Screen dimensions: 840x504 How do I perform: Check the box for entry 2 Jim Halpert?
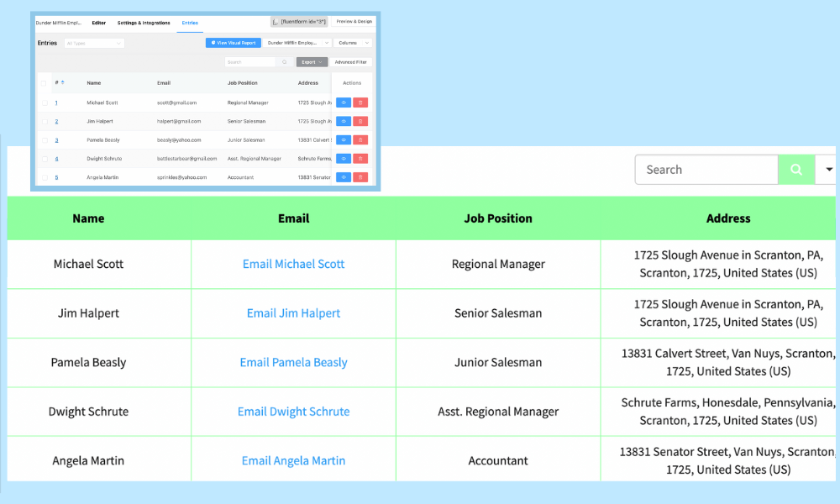click(x=45, y=122)
